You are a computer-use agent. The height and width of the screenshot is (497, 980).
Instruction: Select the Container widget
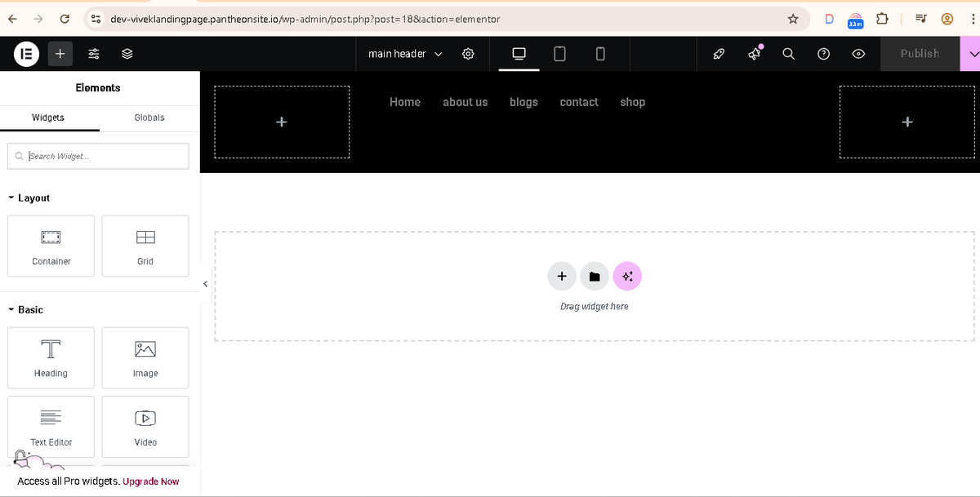pyautogui.click(x=51, y=245)
